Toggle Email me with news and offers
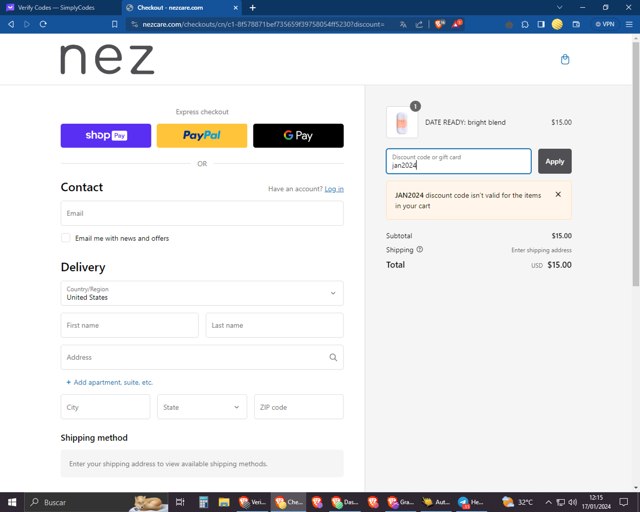Screen dimensions: 640x512 (65, 238)
